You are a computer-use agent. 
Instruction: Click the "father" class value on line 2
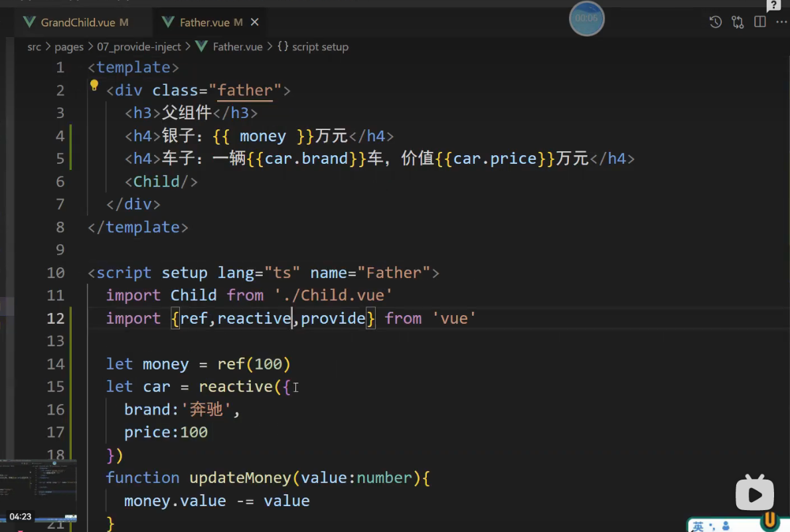245,91
